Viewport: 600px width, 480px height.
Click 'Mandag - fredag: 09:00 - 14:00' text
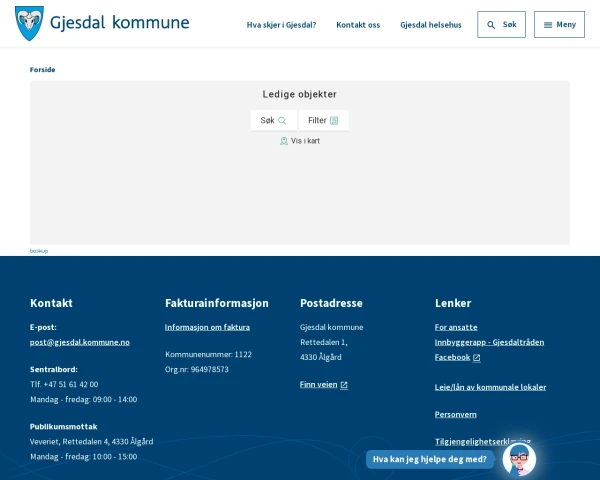(83, 400)
